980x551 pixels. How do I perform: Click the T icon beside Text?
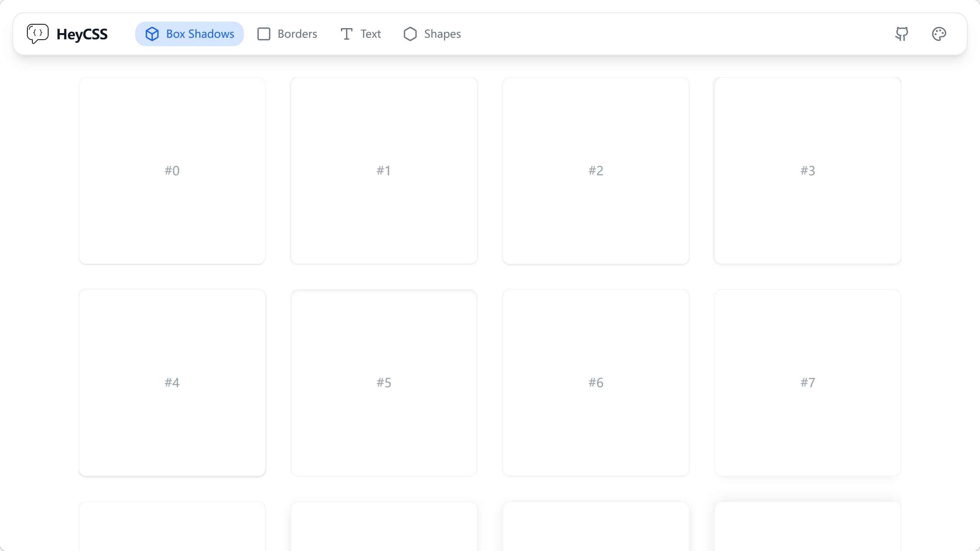(346, 34)
